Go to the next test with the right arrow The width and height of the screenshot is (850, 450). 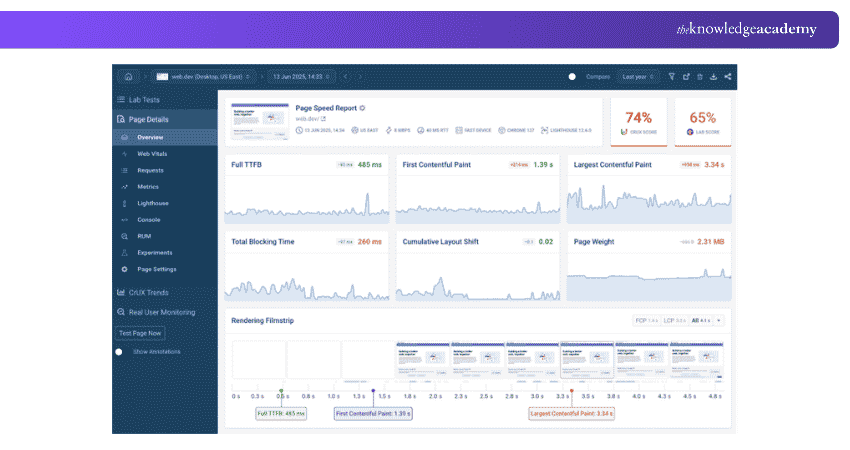click(x=359, y=76)
